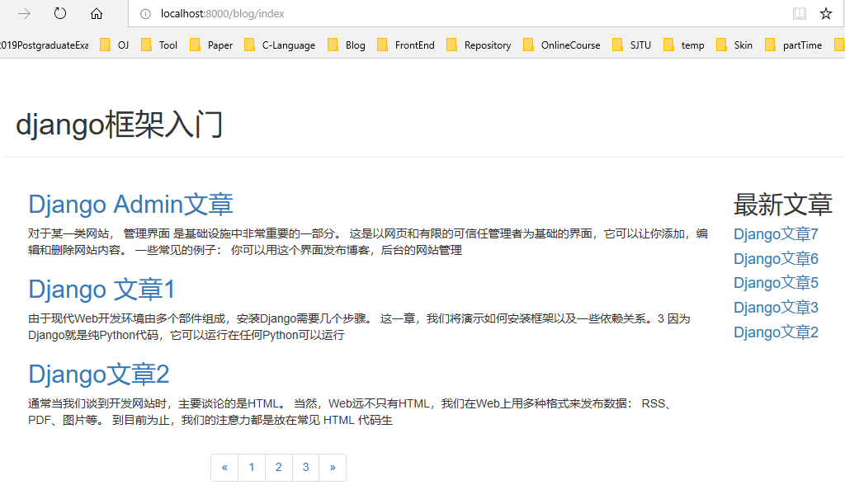The height and width of the screenshot is (504, 845).
Task: Click the browser forward arrow
Action: 24,14
